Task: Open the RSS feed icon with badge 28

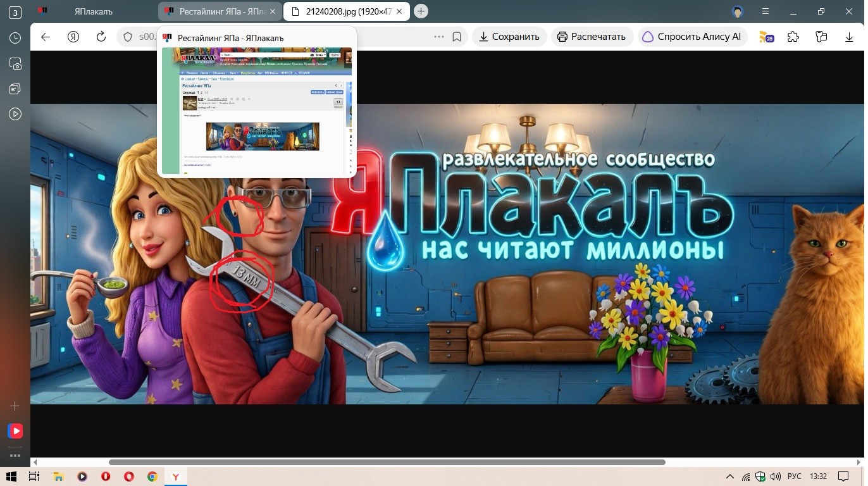Action: 766,37
